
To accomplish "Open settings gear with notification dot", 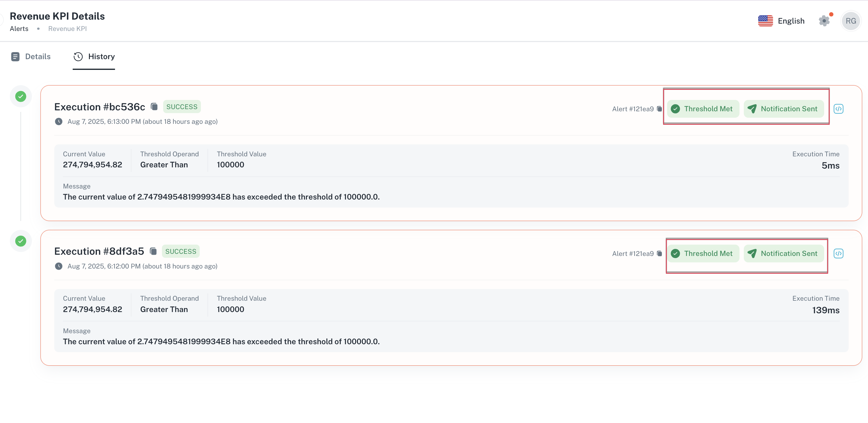I will pos(824,21).
